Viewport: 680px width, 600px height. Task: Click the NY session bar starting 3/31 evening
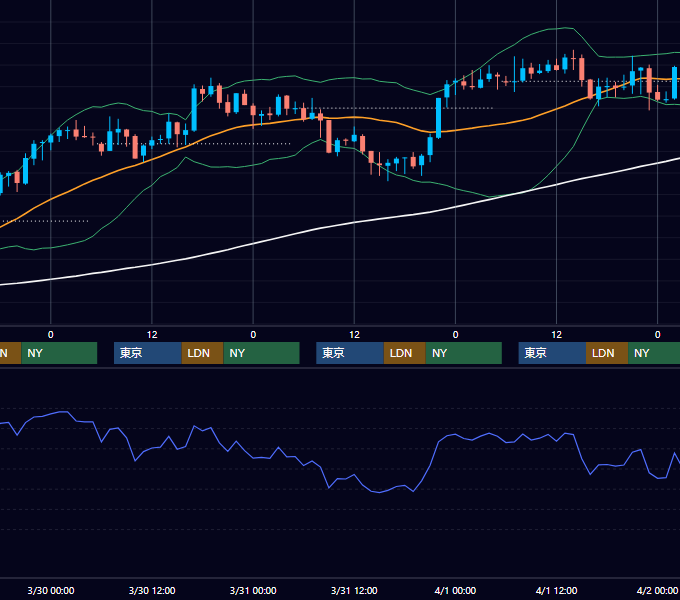[464, 353]
